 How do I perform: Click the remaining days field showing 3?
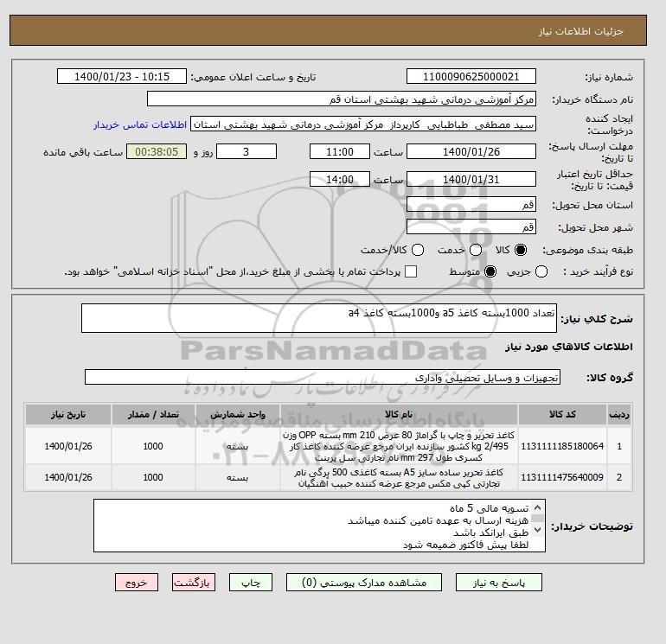(x=247, y=151)
